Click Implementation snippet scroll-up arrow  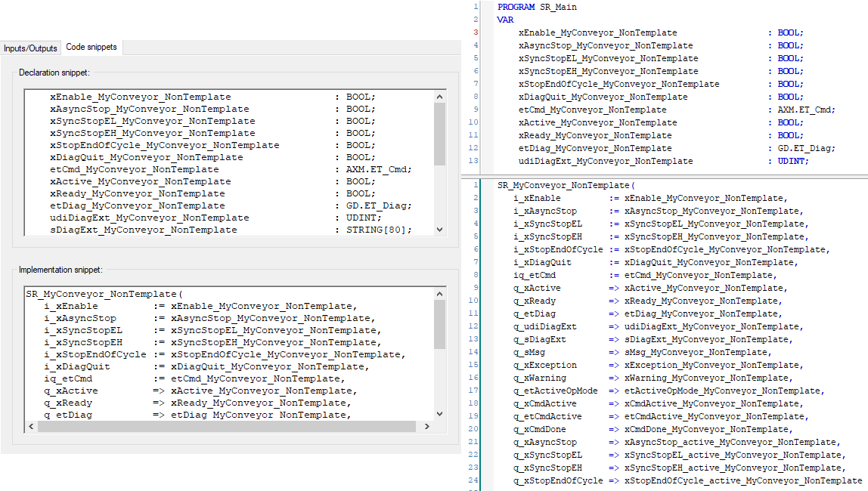coord(440,292)
